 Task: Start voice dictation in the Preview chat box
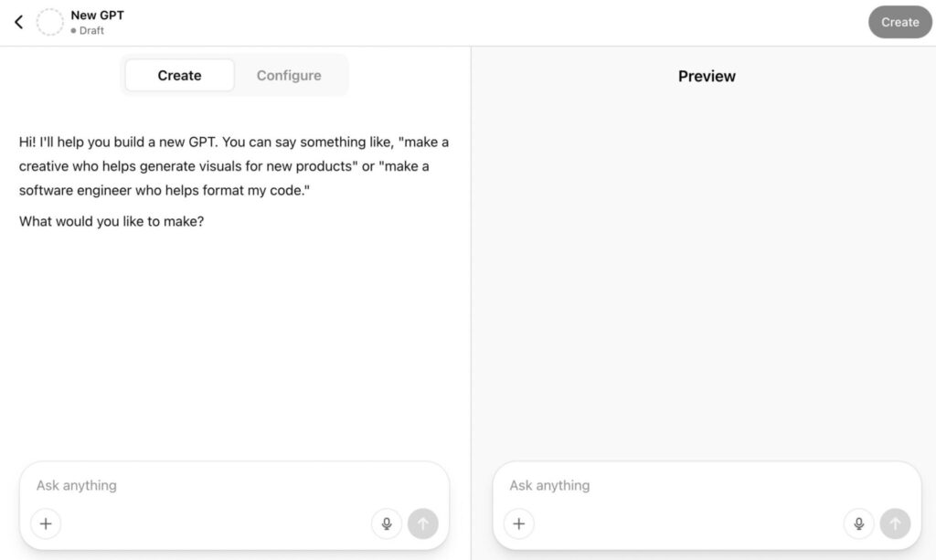coord(858,523)
